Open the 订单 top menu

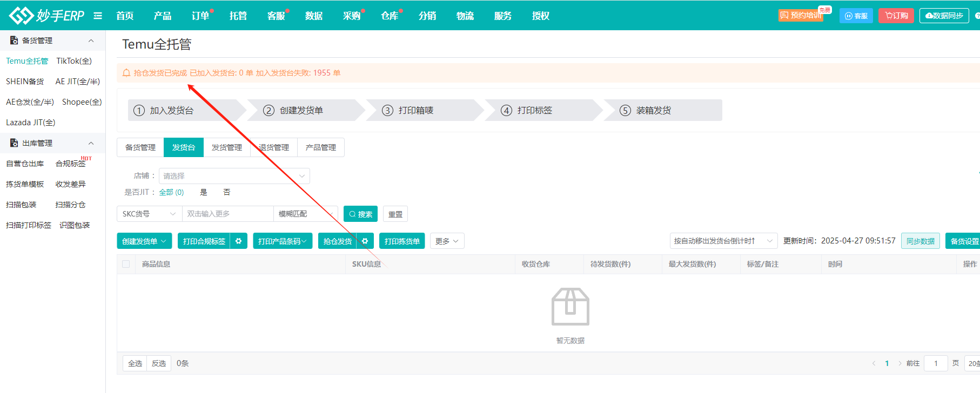click(x=200, y=16)
